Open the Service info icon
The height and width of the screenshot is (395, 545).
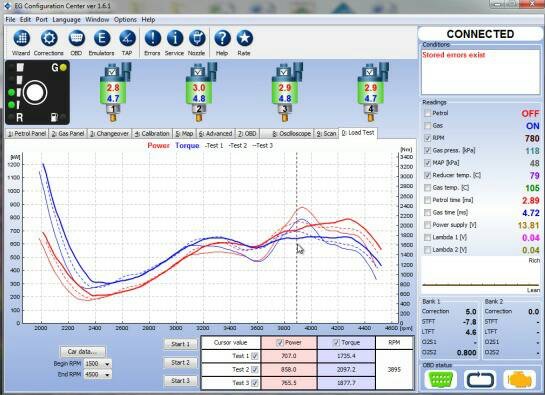coord(174,38)
